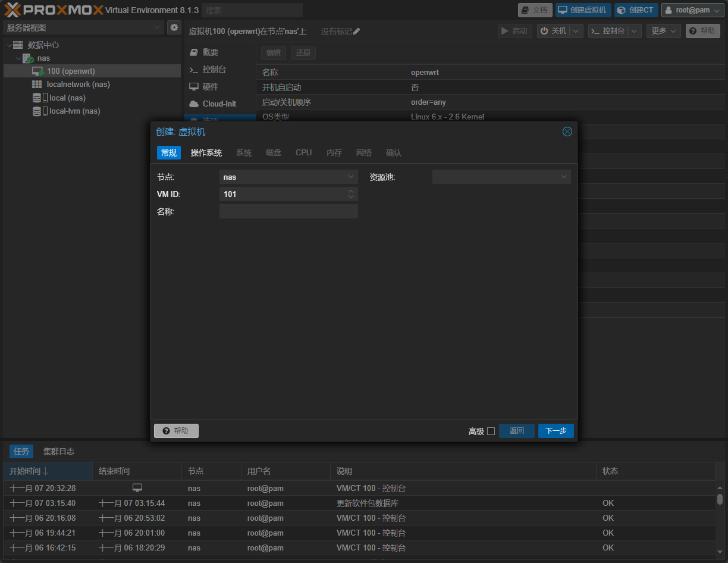The width and height of the screenshot is (728, 563).
Task: Click the Next step button
Action: pyautogui.click(x=556, y=431)
